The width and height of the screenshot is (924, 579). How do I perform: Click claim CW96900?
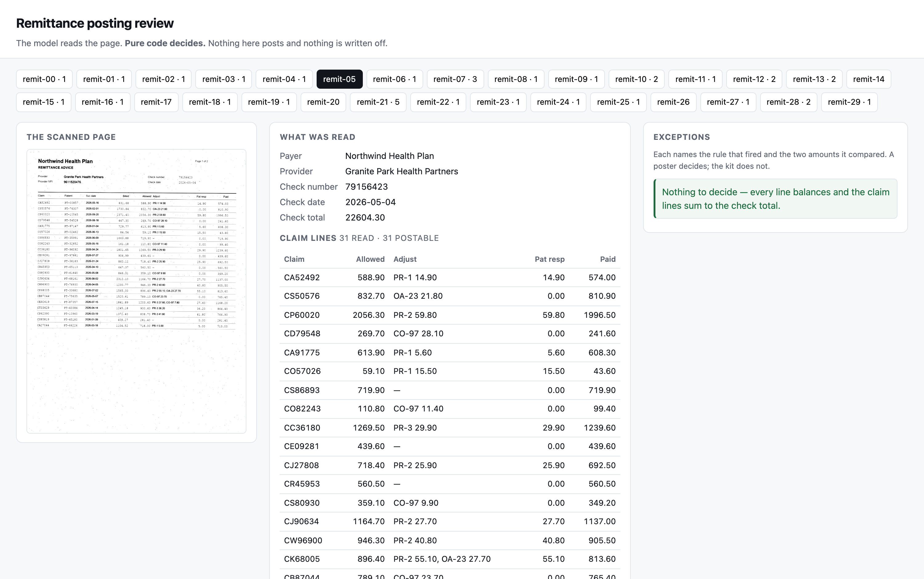(x=303, y=540)
